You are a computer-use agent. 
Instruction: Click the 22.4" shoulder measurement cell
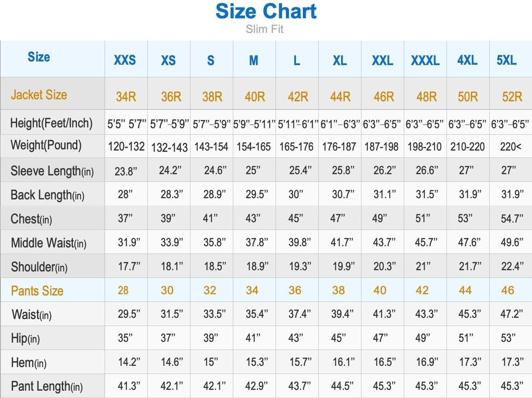[512, 267]
